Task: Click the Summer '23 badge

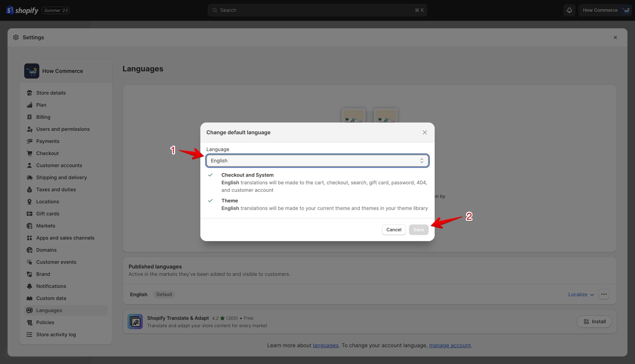Action: pos(56,10)
